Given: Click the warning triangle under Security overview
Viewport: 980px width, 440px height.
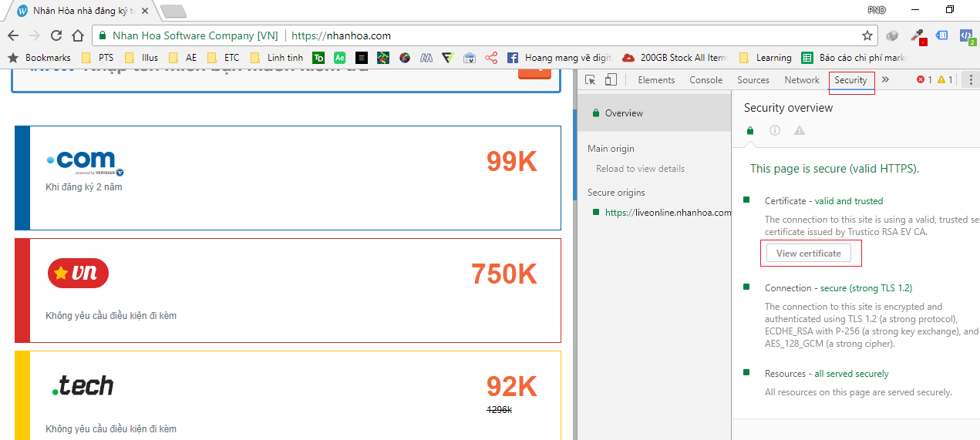Looking at the screenshot, I should pyautogui.click(x=800, y=131).
